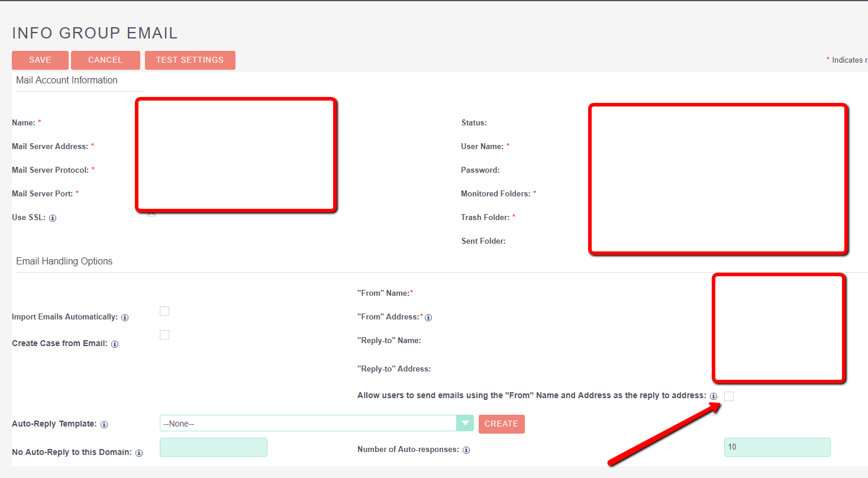Focus the No Auto-Reply to this Domain field

(x=214, y=447)
